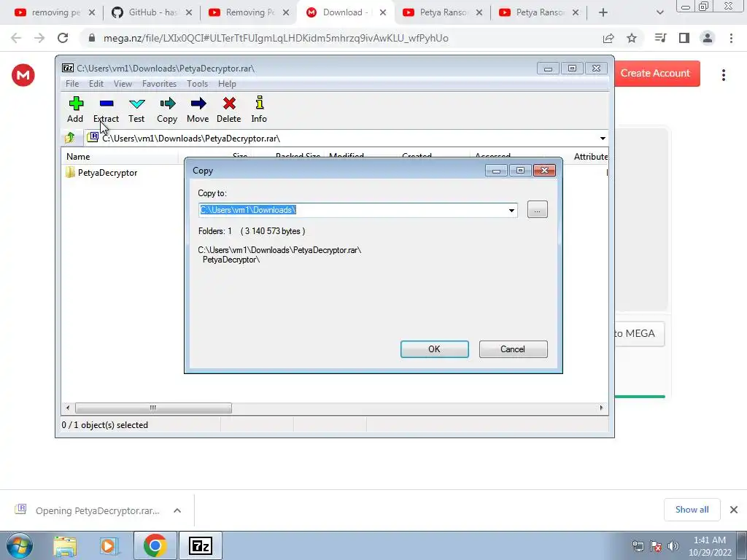Open the Help menu
Image resolution: width=747 pixels, height=560 pixels.
click(x=227, y=84)
